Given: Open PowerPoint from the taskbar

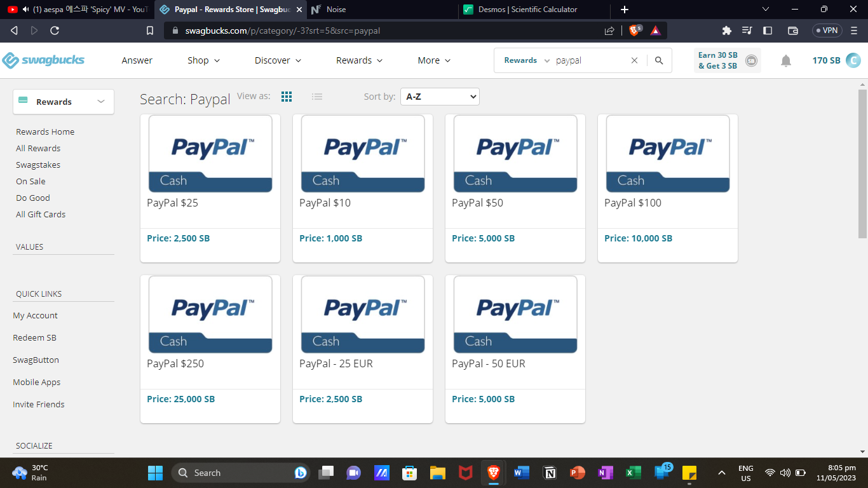Looking at the screenshot, I should [x=578, y=473].
